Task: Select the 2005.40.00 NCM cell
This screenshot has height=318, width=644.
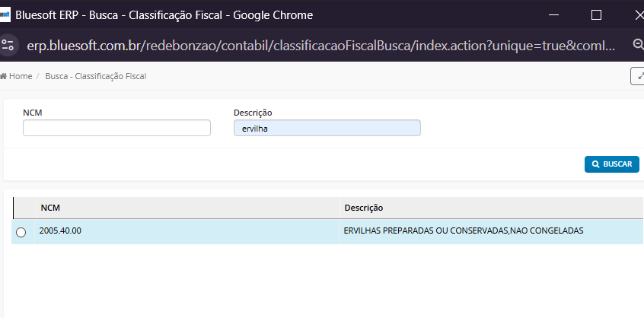Action: 60,231
